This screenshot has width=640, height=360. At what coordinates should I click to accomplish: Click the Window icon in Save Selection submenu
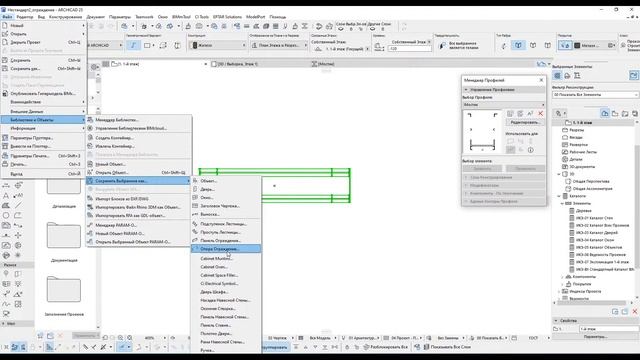(195, 198)
